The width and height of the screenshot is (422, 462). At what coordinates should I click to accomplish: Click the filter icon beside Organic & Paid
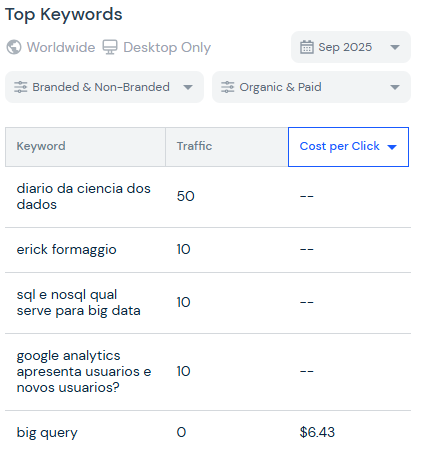[x=228, y=87]
